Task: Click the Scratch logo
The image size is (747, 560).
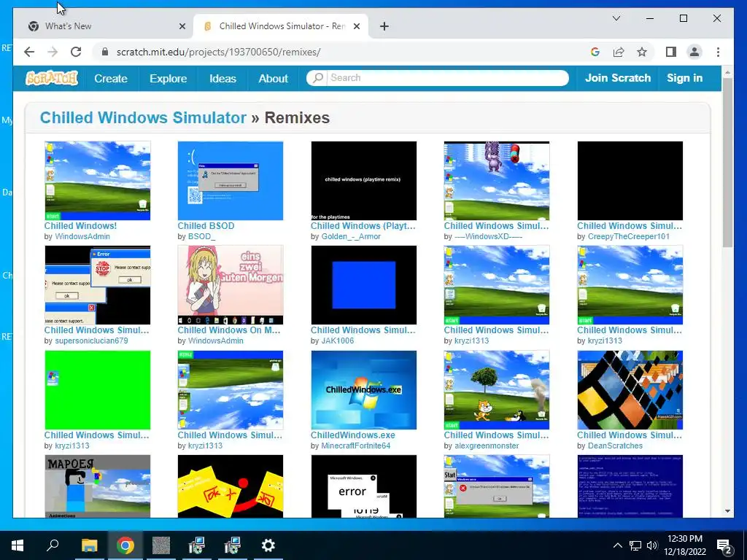Action: tap(52, 78)
